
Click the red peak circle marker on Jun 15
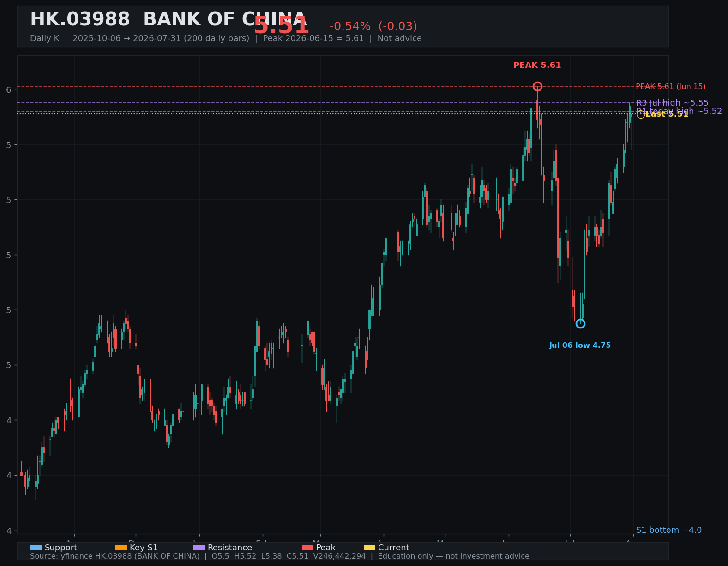[537, 86]
